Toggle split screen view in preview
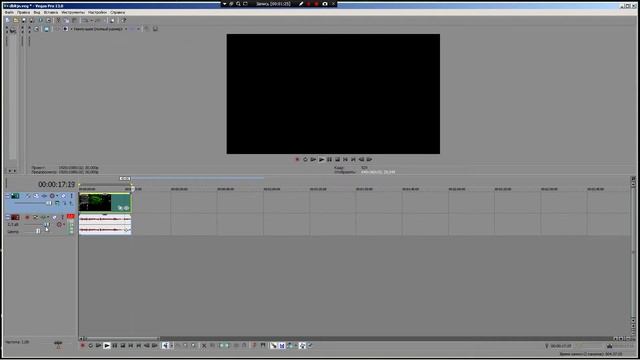Viewport: 640px width, 360px height. (x=65, y=29)
